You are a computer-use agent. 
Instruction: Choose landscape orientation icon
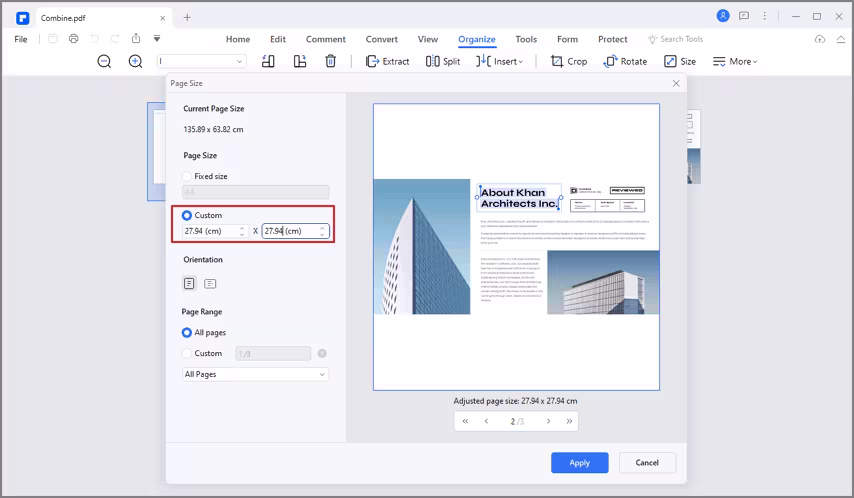(x=210, y=283)
